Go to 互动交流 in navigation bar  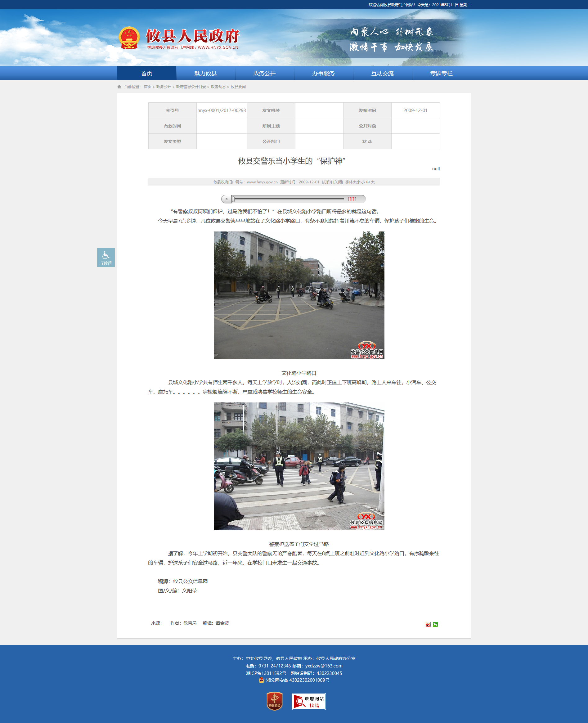tap(382, 74)
